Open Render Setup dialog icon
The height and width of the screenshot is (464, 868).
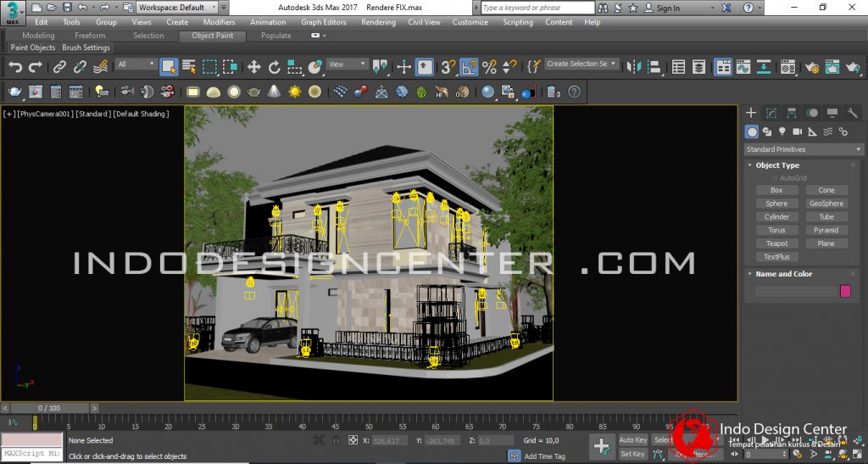[x=812, y=67]
